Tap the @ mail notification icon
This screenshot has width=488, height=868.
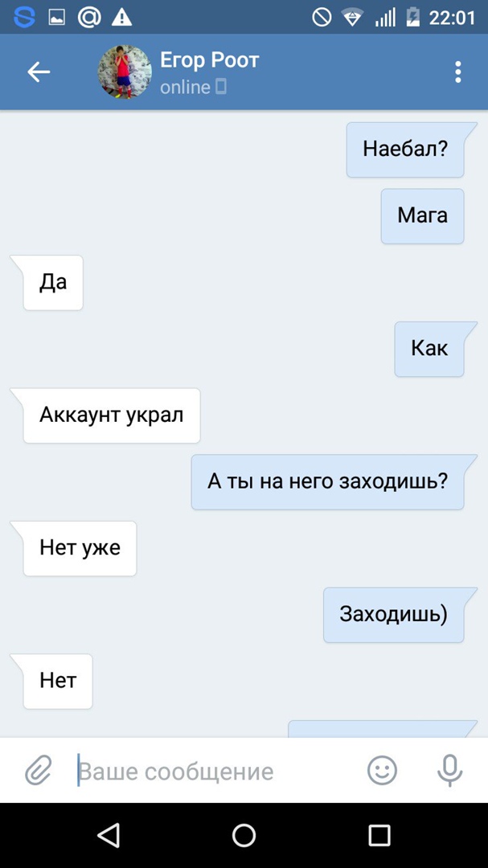point(89,17)
